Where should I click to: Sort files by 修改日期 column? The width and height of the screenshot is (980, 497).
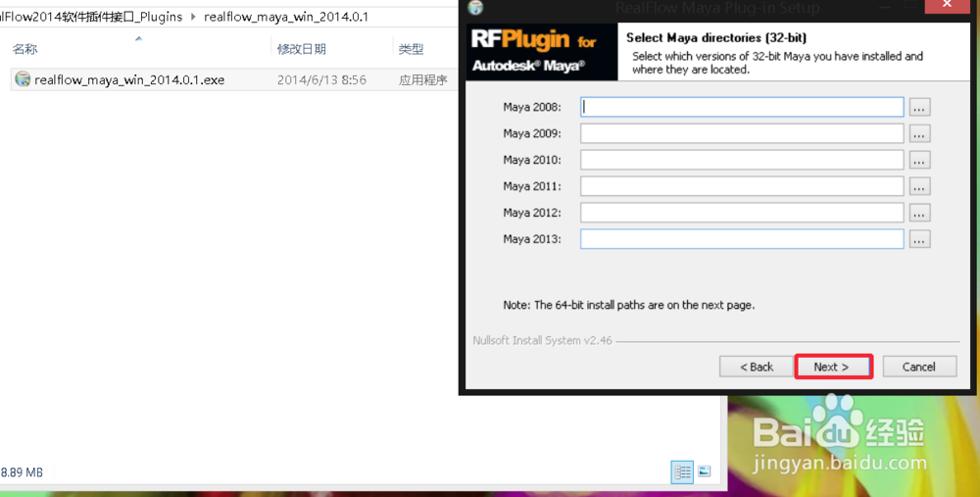[302, 49]
